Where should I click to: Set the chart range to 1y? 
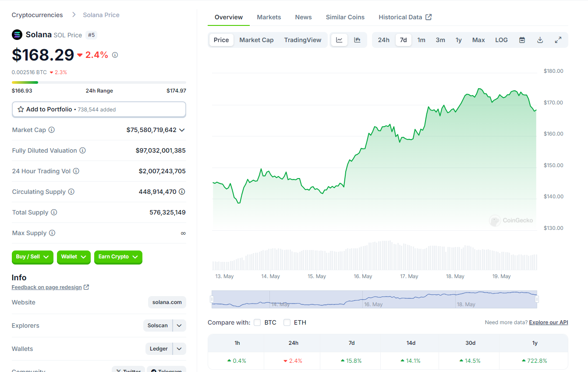click(459, 40)
